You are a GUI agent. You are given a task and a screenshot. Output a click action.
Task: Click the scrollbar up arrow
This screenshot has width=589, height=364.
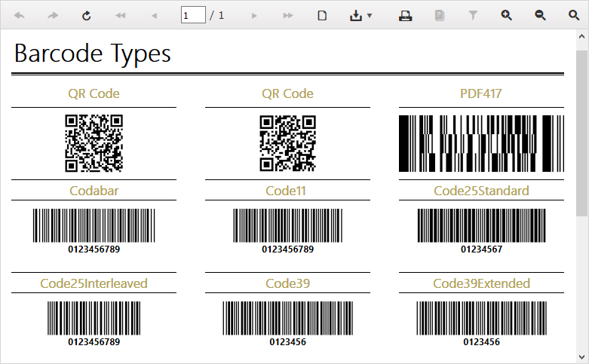(582, 36)
